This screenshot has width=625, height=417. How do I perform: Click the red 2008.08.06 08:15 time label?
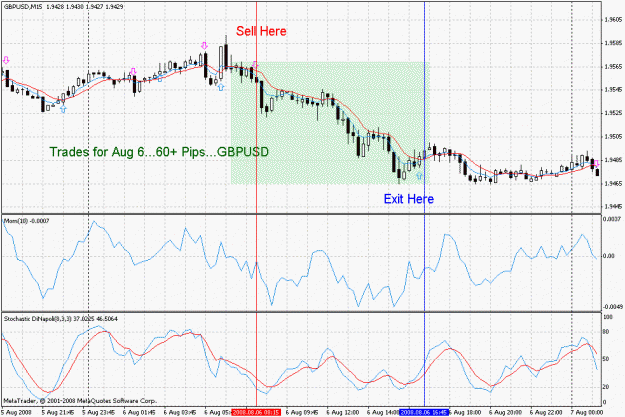(x=256, y=412)
